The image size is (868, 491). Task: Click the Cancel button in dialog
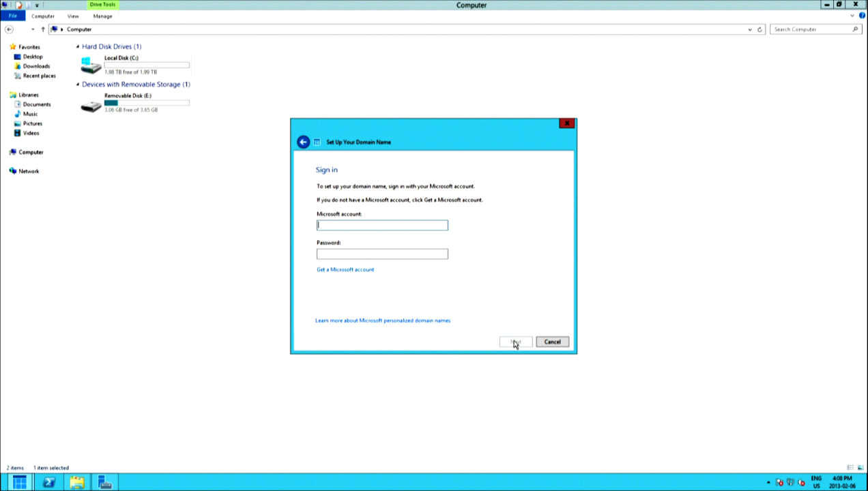coord(552,342)
